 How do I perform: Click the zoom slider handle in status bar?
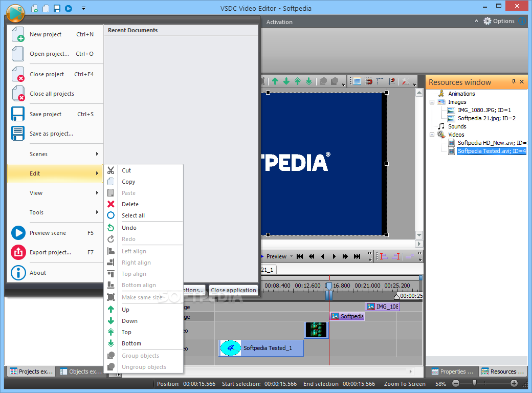(474, 383)
